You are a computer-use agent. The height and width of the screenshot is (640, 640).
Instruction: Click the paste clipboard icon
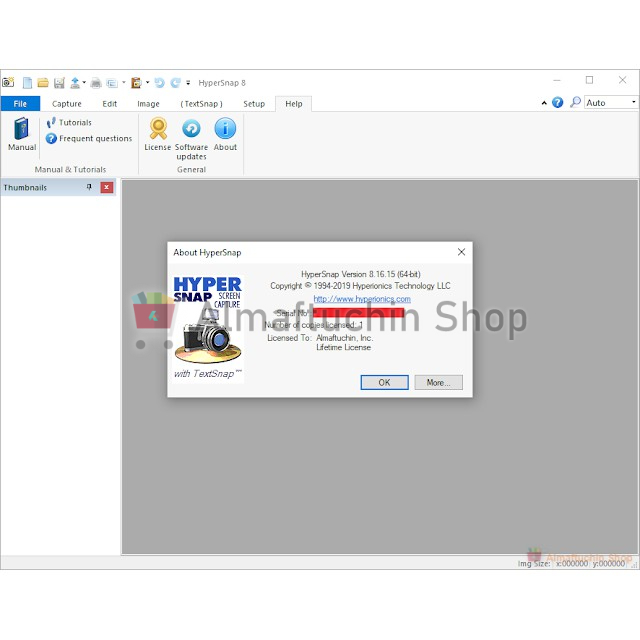coord(136,83)
